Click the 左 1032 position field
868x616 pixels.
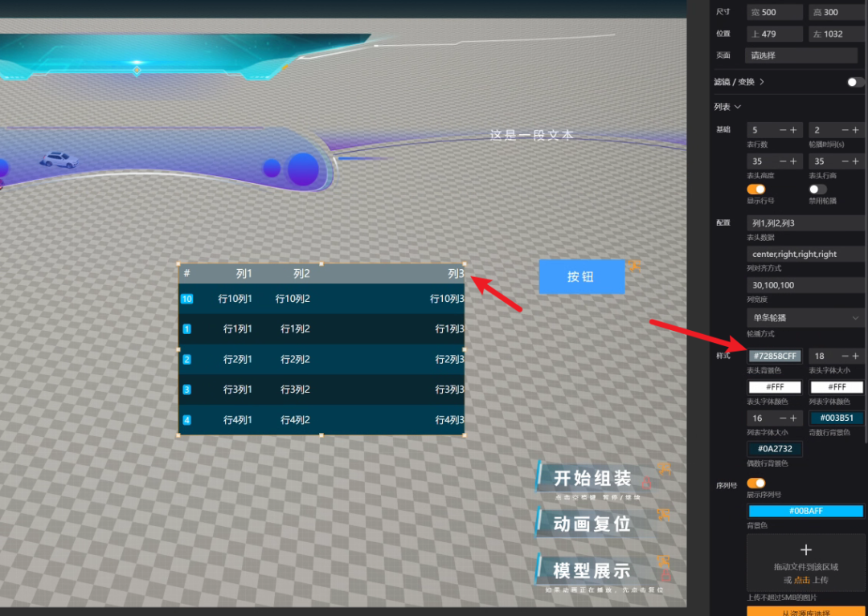pos(837,34)
